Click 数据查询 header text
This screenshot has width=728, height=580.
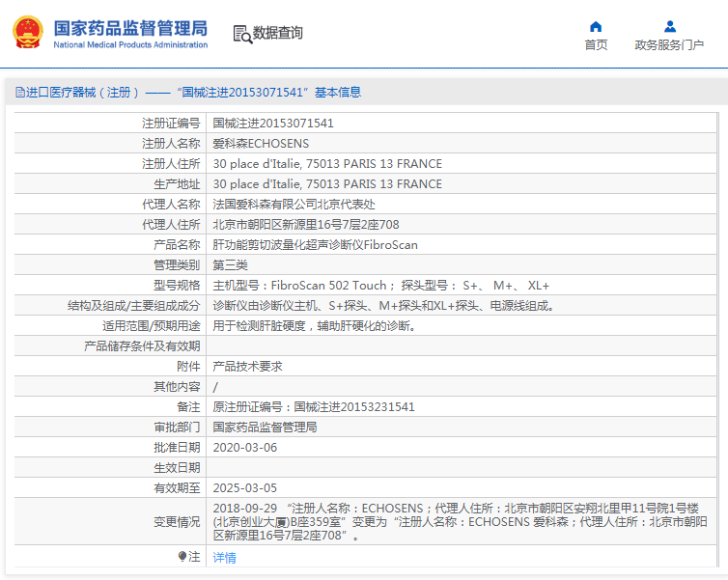pyautogui.click(x=278, y=33)
